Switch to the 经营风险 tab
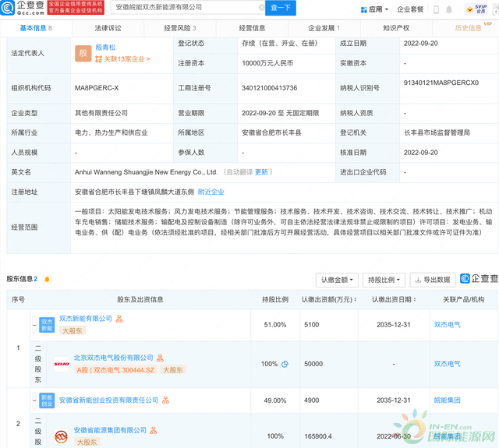 [x=180, y=28]
